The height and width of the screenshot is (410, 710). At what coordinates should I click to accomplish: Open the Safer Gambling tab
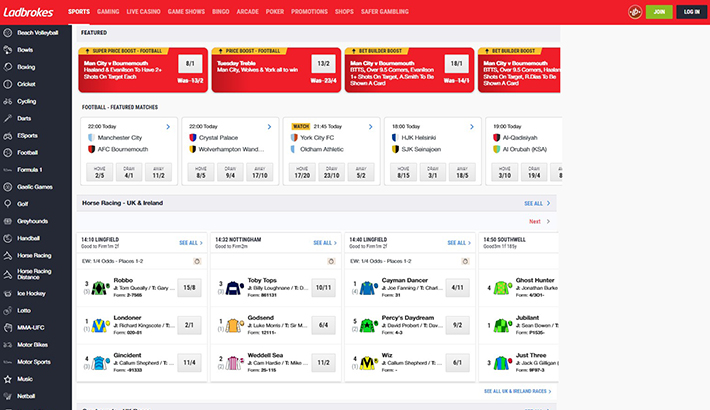384,12
